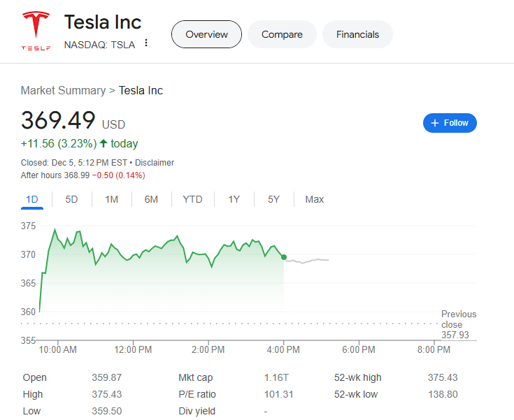Image resolution: width=514 pixels, height=420 pixels.
Task: Show the 1Y chart range
Action: (234, 199)
